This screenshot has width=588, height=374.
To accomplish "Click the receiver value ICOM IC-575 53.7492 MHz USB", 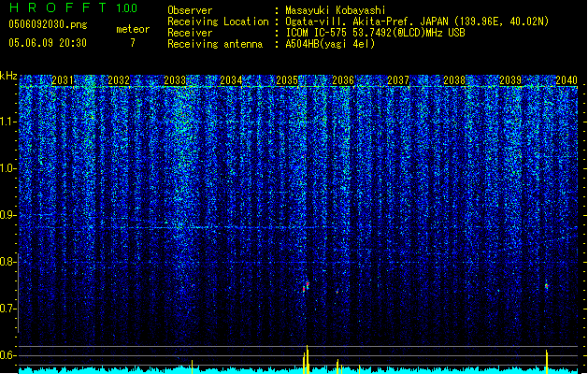I will (x=375, y=33).
